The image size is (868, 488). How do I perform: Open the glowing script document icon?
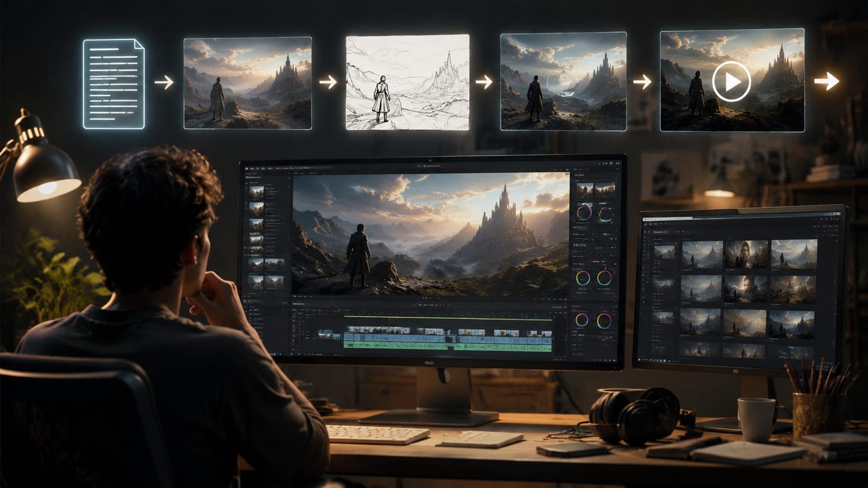[114, 84]
